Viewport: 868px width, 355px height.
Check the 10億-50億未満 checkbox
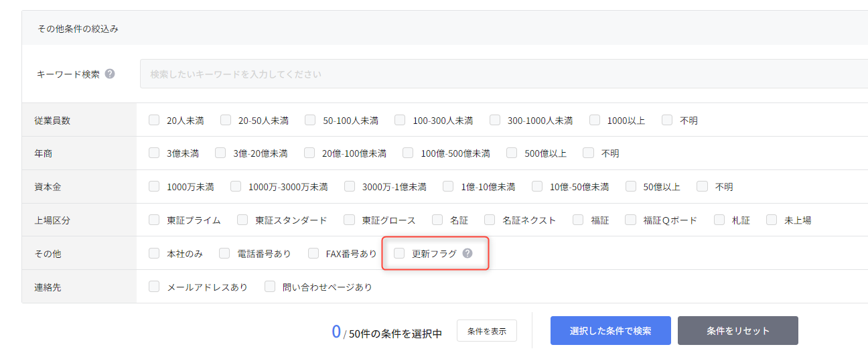(x=537, y=186)
